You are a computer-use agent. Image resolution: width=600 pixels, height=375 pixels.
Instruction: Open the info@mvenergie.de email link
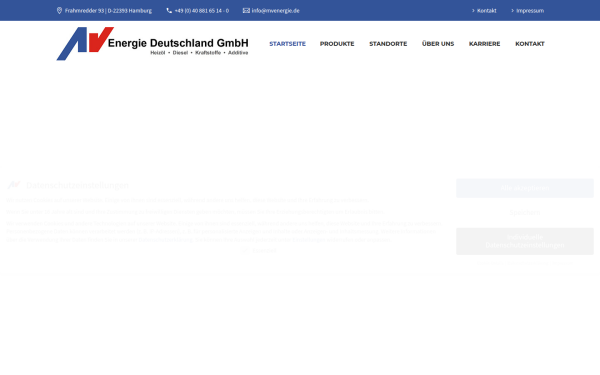coord(276,11)
